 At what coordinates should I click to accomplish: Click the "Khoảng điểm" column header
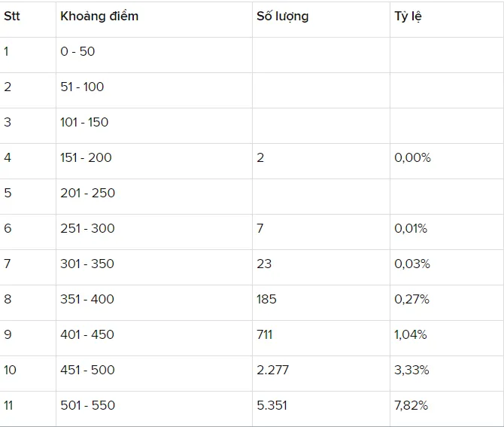pyautogui.click(x=99, y=17)
